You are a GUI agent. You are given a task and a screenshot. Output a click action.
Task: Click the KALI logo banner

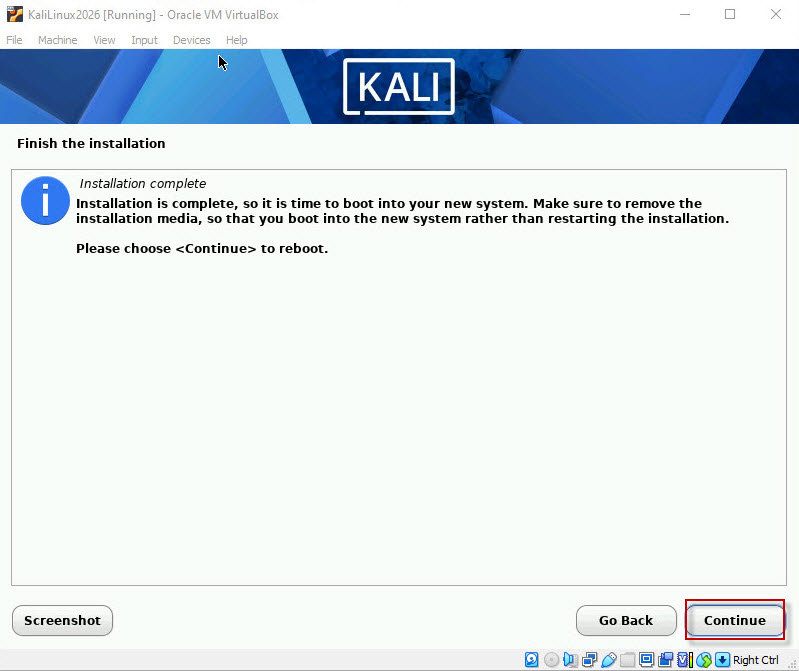point(399,87)
